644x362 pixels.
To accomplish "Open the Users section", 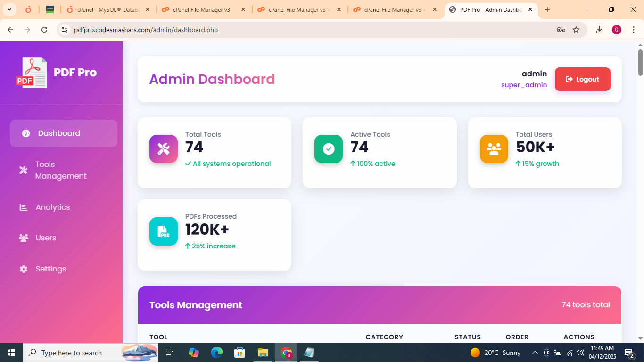I will [x=45, y=238].
